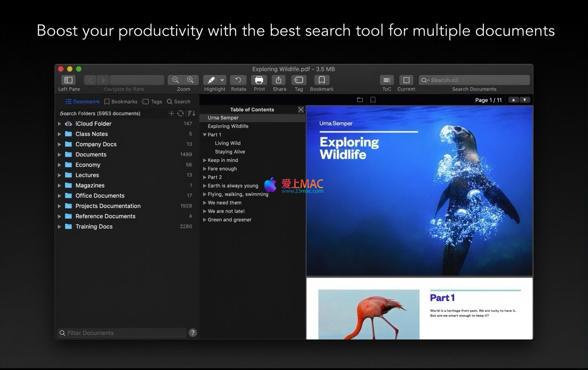Viewport: 588px width, 370px height.
Task: Open Living Wild in Table of Contents
Action: [228, 143]
